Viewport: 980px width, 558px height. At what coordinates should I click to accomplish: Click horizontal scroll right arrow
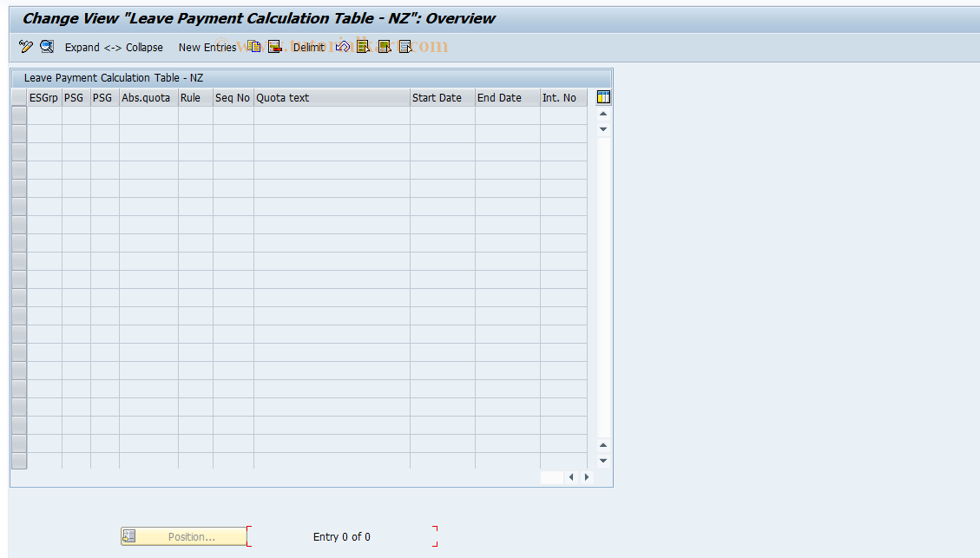pyautogui.click(x=586, y=476)
